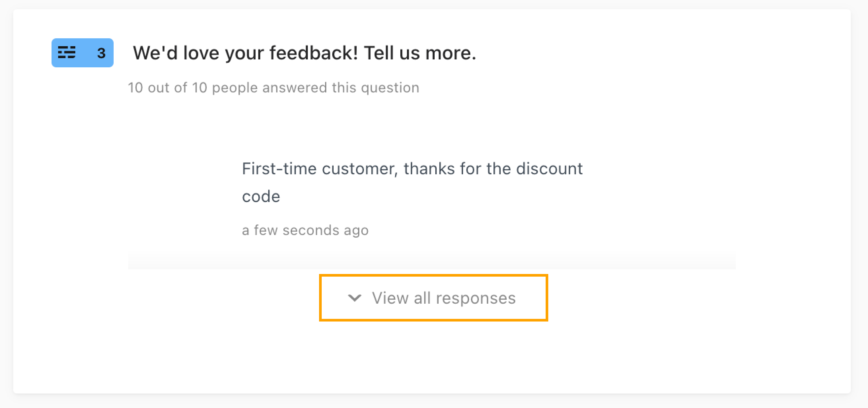The image size is (868, 408).
Task: Click 'Tell us more.' in the heading
Action: coord(420,53)
